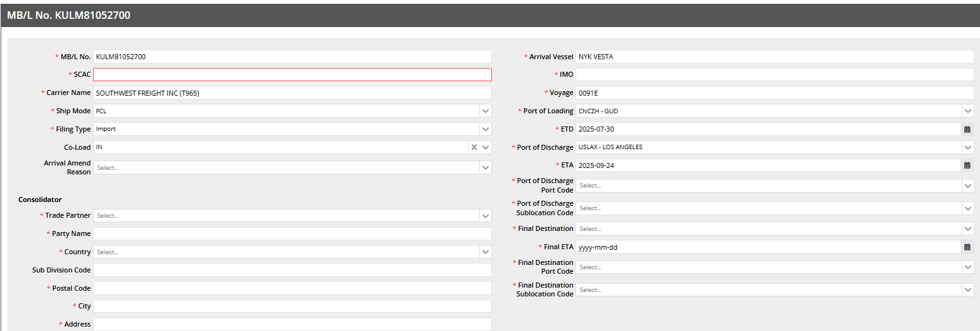
Task: Expand the Consolidator Country dropdown
Action: pos(485,252)
